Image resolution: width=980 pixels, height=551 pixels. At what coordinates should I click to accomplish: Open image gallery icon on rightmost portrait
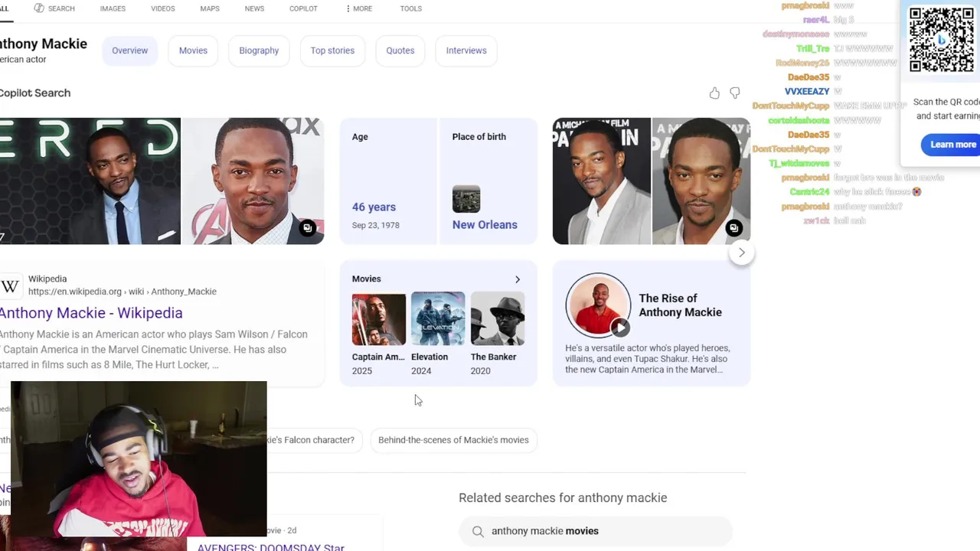point(733,228)
